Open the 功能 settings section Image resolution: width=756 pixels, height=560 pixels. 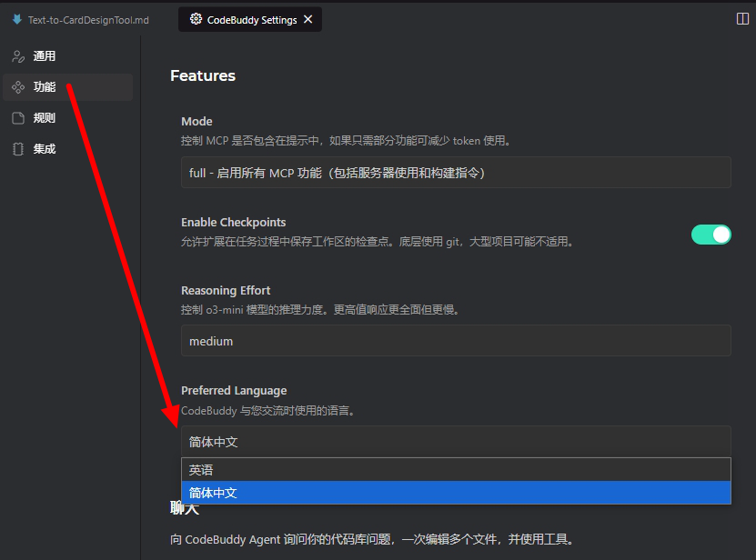(67, 87)
